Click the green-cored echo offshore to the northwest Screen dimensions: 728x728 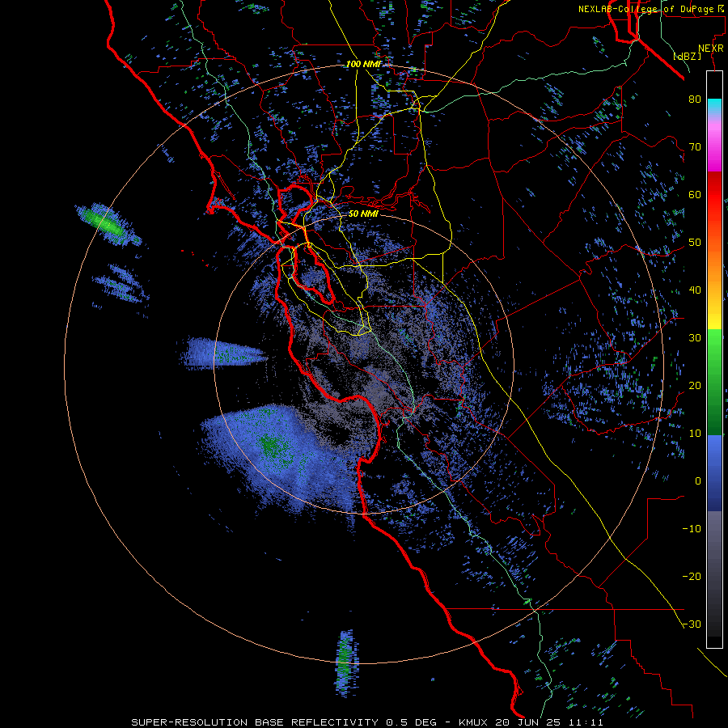108,224
